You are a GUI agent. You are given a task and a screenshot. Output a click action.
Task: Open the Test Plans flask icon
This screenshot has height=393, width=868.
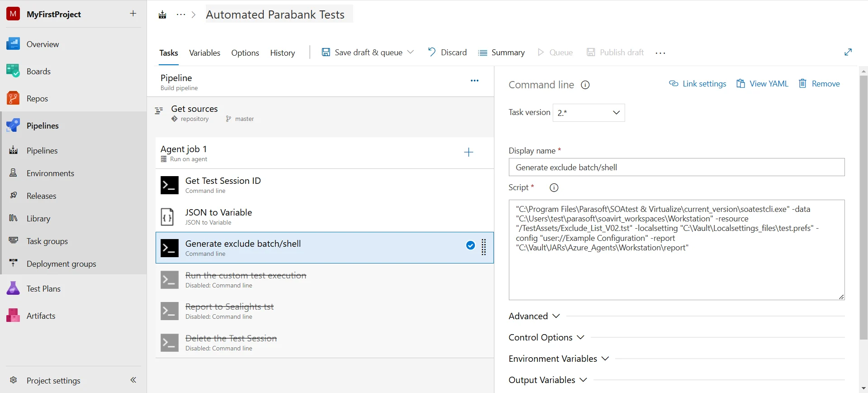[x=13, y=288]
